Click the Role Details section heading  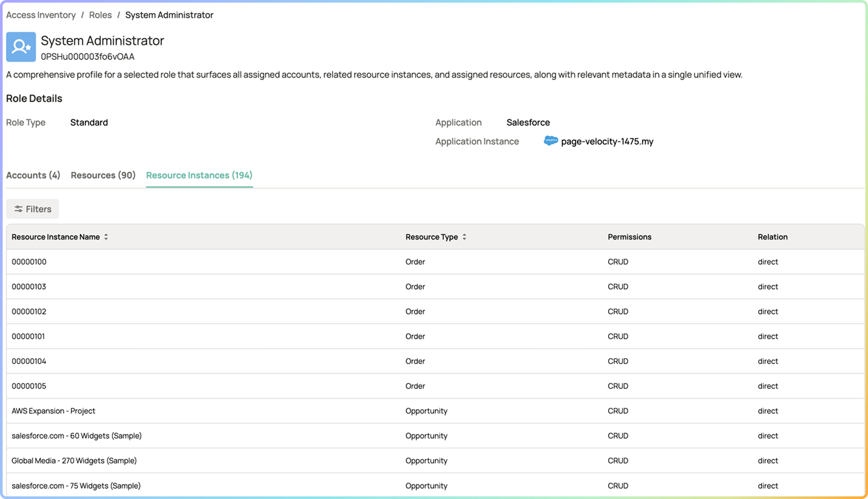coord(34,98)
